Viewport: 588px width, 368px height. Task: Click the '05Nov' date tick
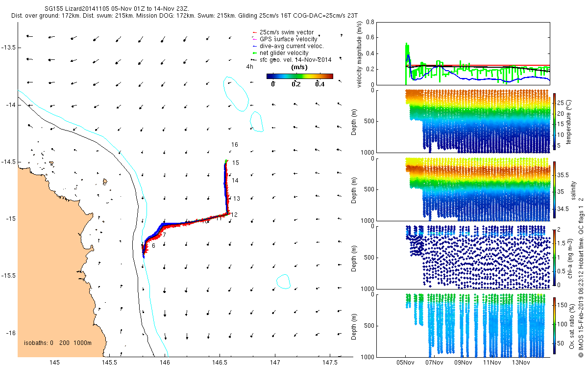pyautogui.click(x=405, y=363)
